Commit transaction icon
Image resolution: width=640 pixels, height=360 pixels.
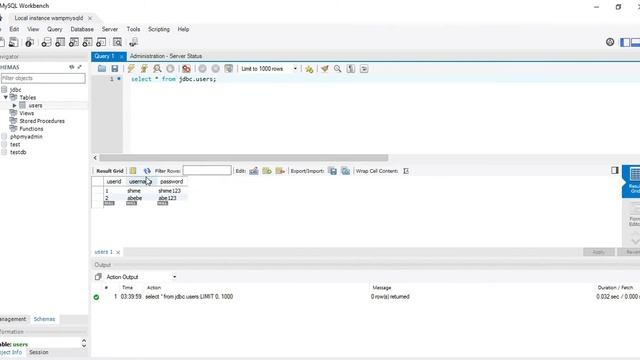coord(202,69)
